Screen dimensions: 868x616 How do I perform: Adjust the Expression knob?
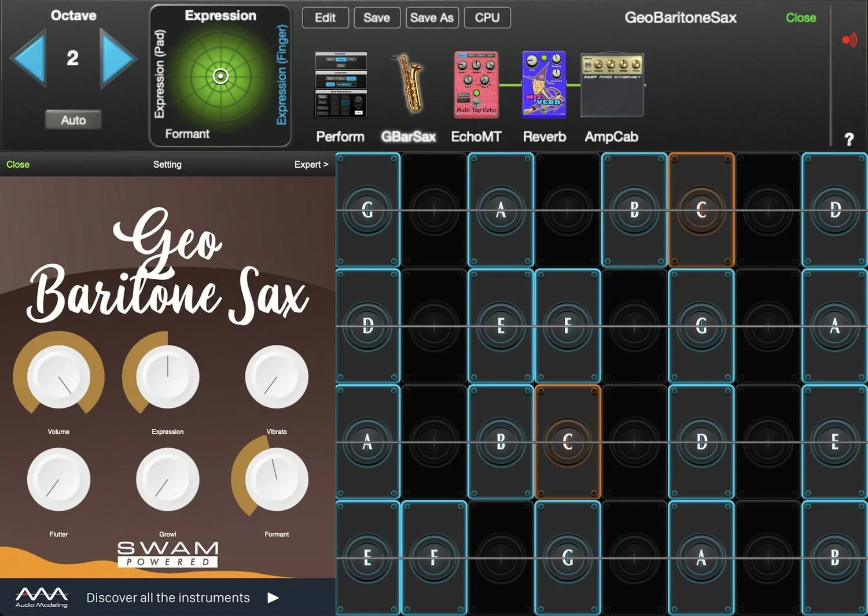coord(168,377)
